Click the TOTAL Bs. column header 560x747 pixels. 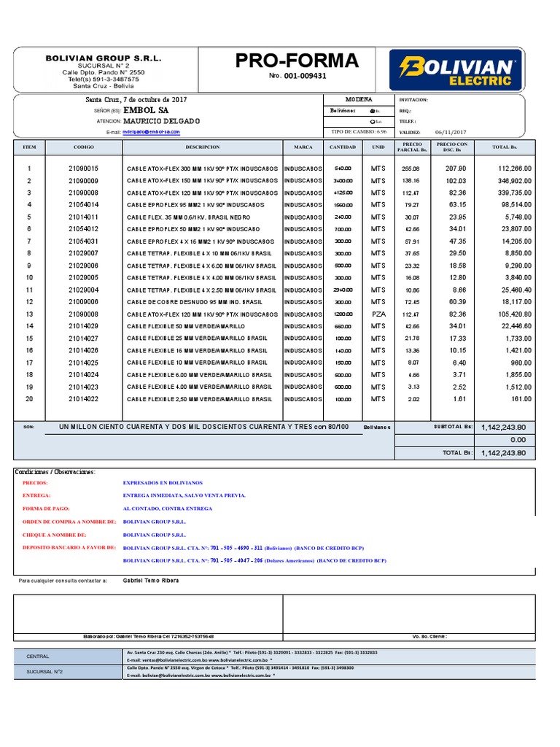click(505, 147)
